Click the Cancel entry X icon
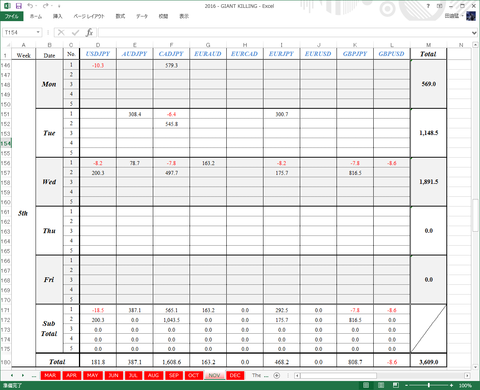Viewport: 480px width, 390px height. [x=61, y=32]
